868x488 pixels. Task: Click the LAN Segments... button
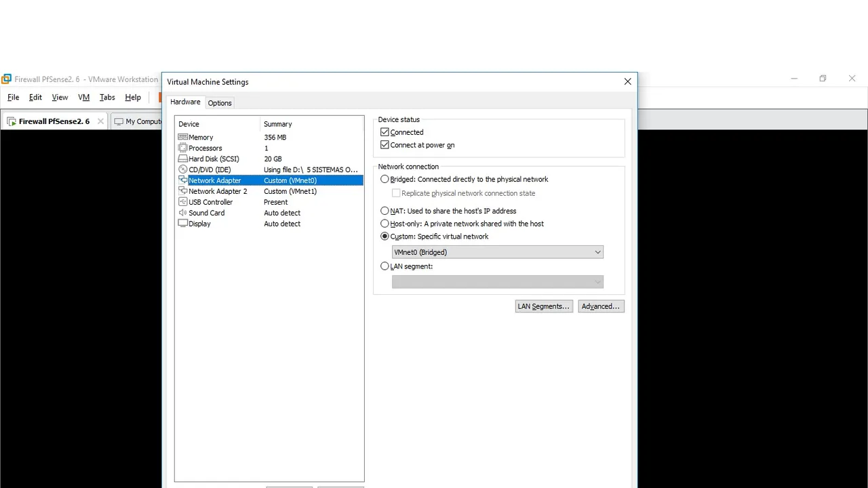click(544, 306)
